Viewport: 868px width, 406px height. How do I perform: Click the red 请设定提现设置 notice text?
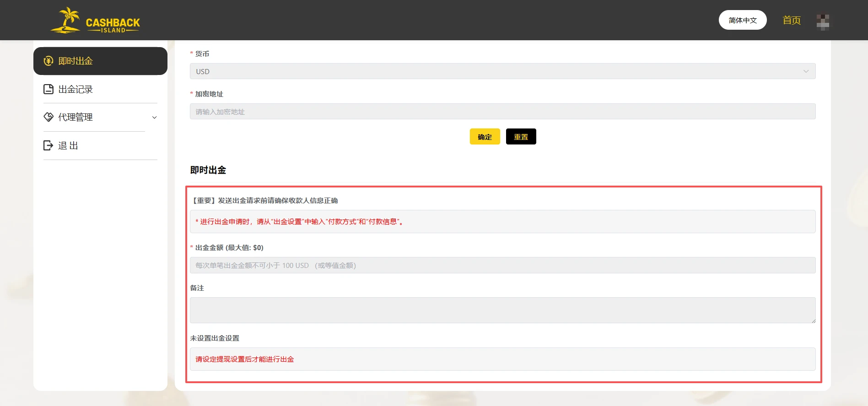click(x=245, y=359)
